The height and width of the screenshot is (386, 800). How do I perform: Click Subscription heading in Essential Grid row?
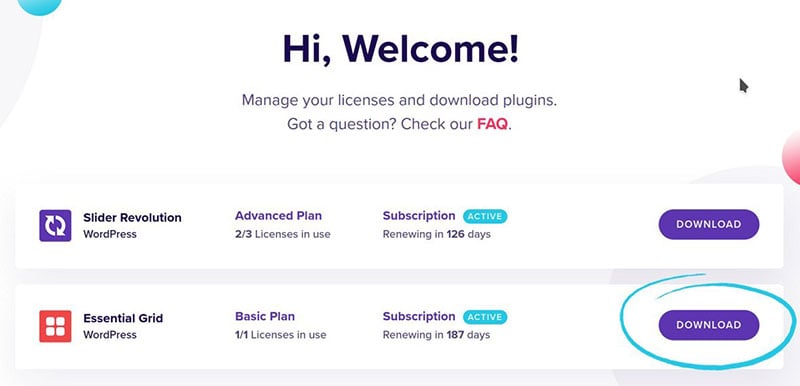[419, 317]
